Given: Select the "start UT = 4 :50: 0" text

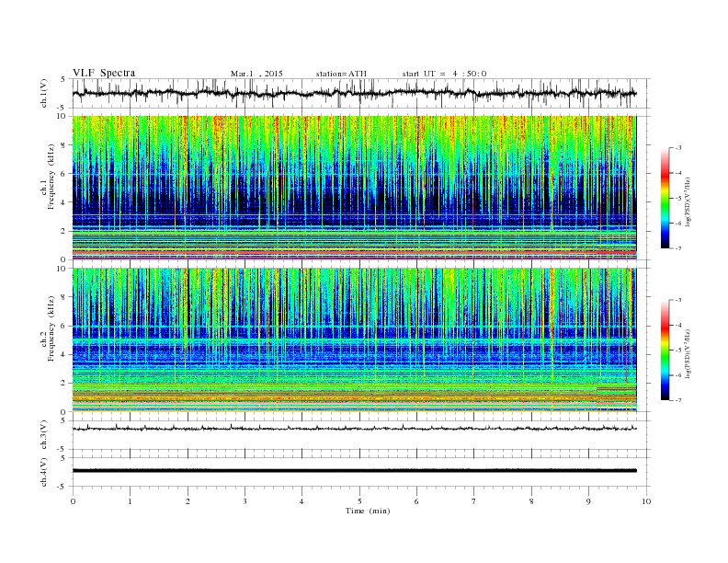Looking at the screenshot, I should click(x=444, y=74).
